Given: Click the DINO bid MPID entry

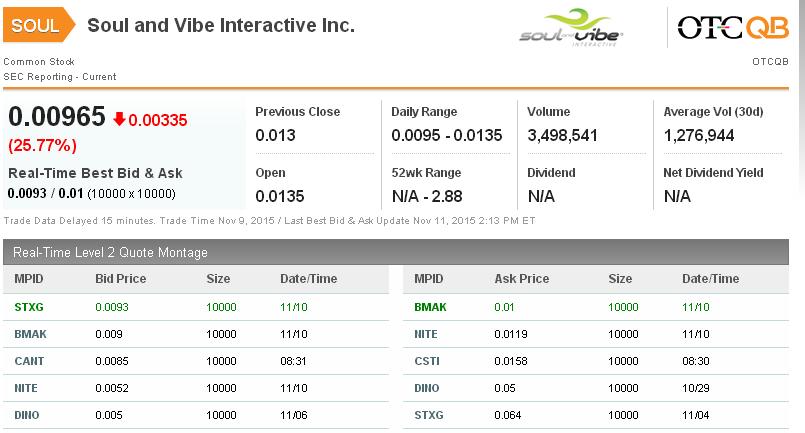Looking at the screenshot, I should pos(29,414).
